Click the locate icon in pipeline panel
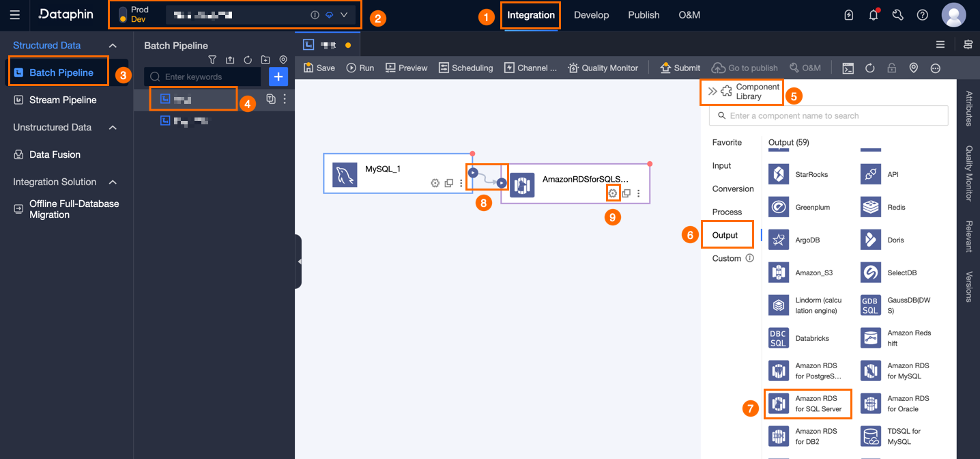This screenshot has height=459, width=980. [283, 60]
